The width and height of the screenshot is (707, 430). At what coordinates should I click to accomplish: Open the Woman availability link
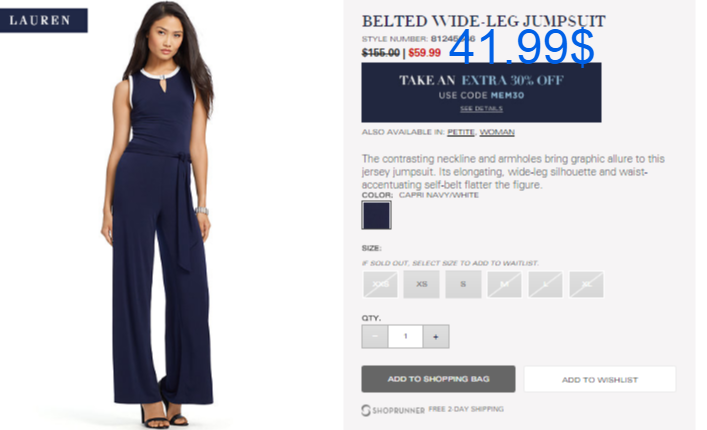[x=497, y=132]
